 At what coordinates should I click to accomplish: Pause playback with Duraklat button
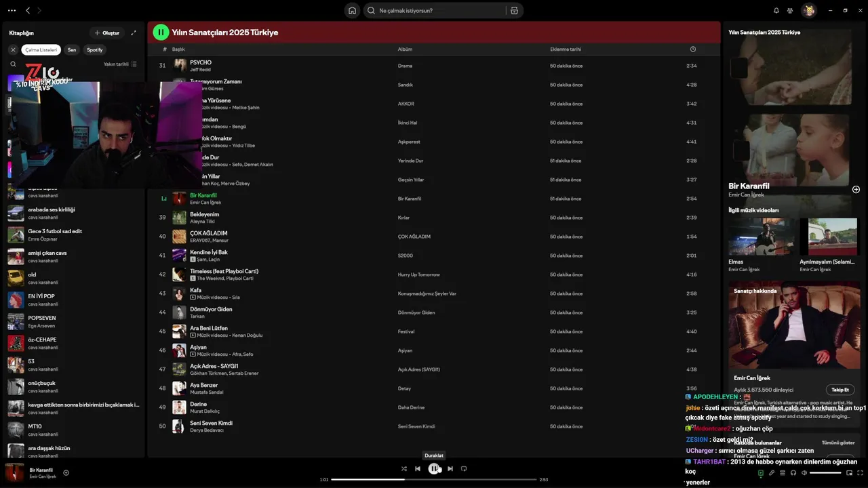click(434, 468)
